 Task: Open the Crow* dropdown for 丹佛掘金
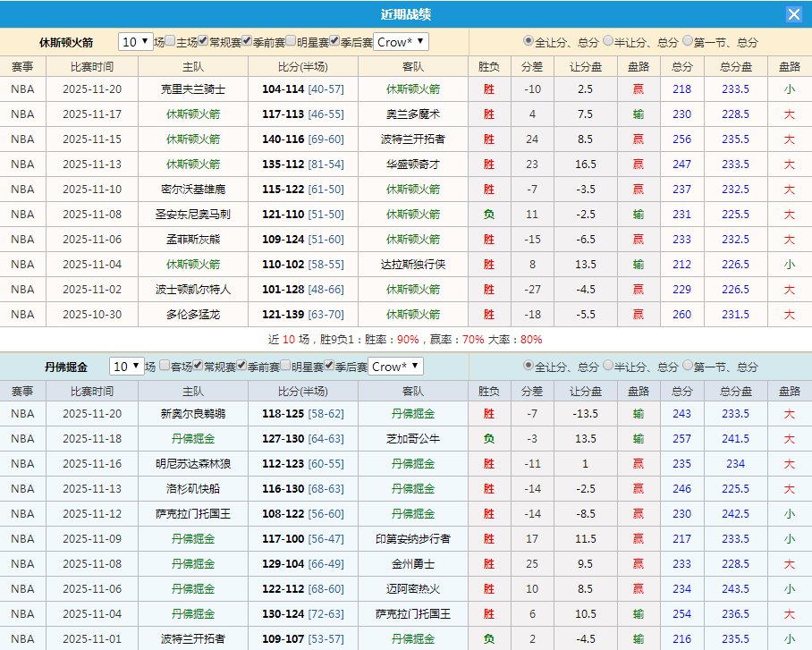click(394, 366)
